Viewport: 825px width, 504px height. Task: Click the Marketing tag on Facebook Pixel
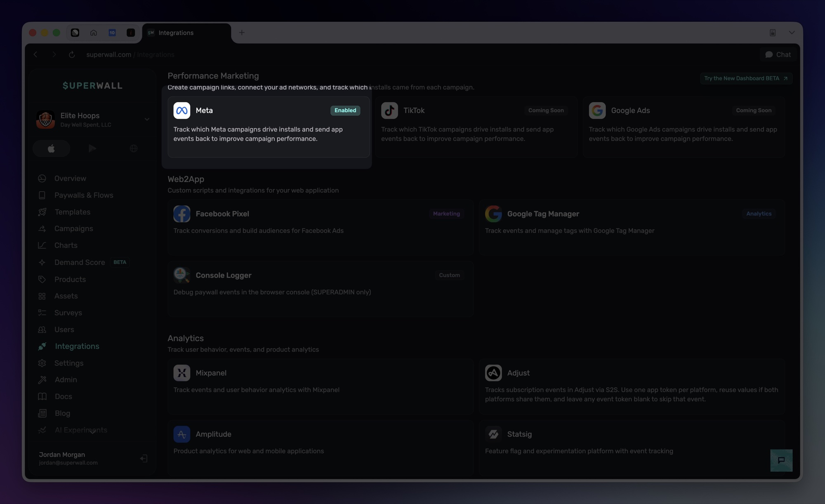click(x=446, y=214)
